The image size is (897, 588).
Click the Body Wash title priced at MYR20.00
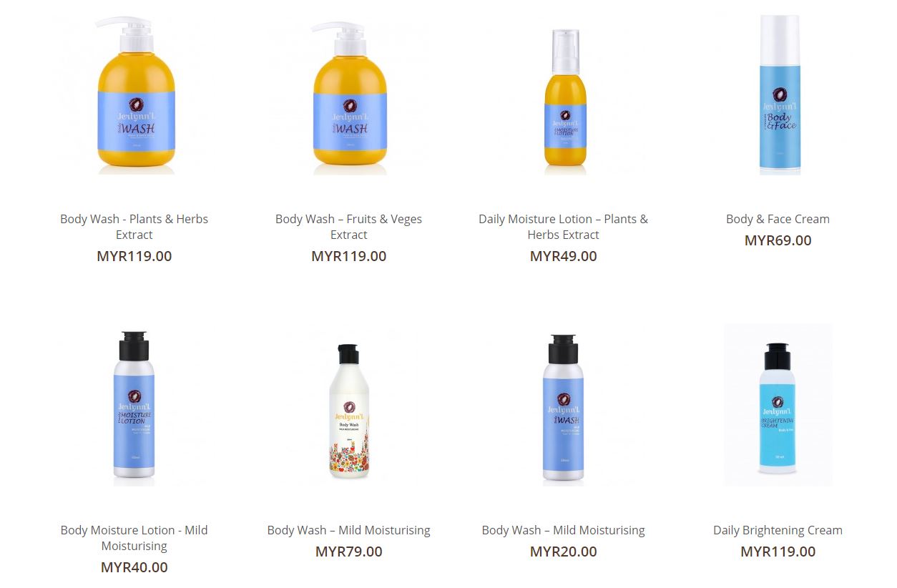pos(564,530)
